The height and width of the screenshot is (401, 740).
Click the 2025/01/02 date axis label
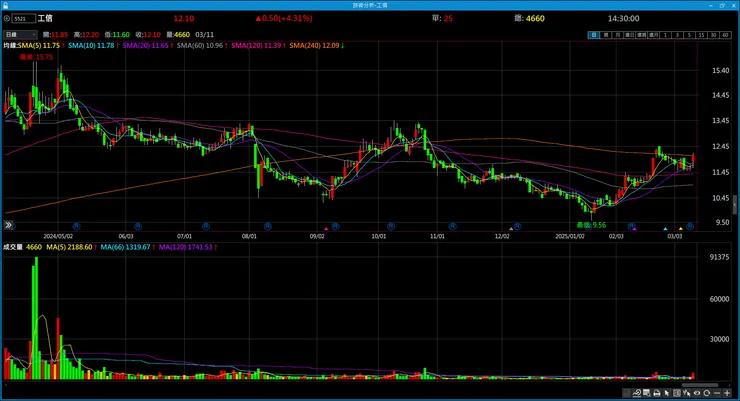pyautogui.click(x=570, y=236)
